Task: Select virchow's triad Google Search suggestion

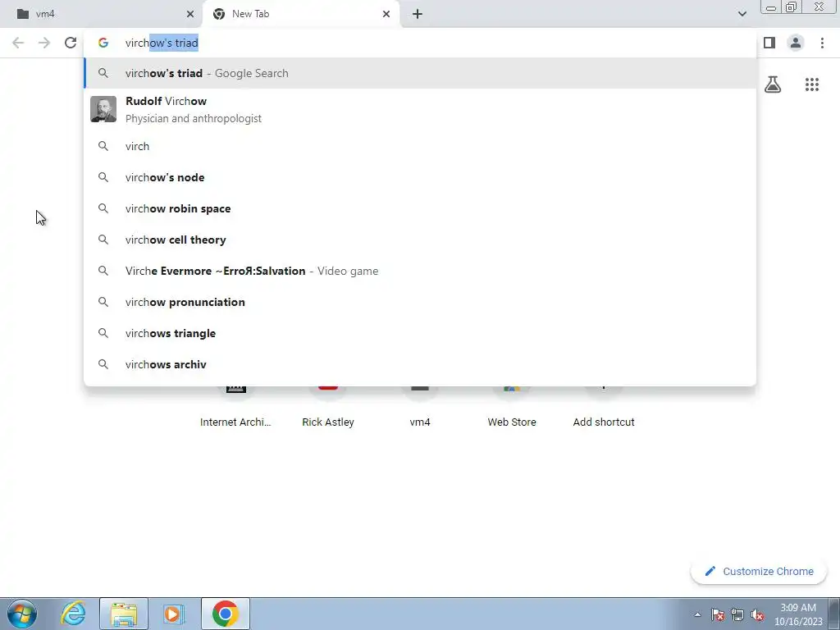Action: (420, 73)
